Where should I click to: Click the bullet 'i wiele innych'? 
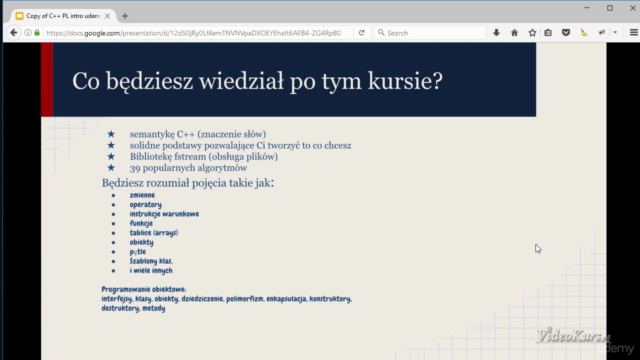point(151,270)
